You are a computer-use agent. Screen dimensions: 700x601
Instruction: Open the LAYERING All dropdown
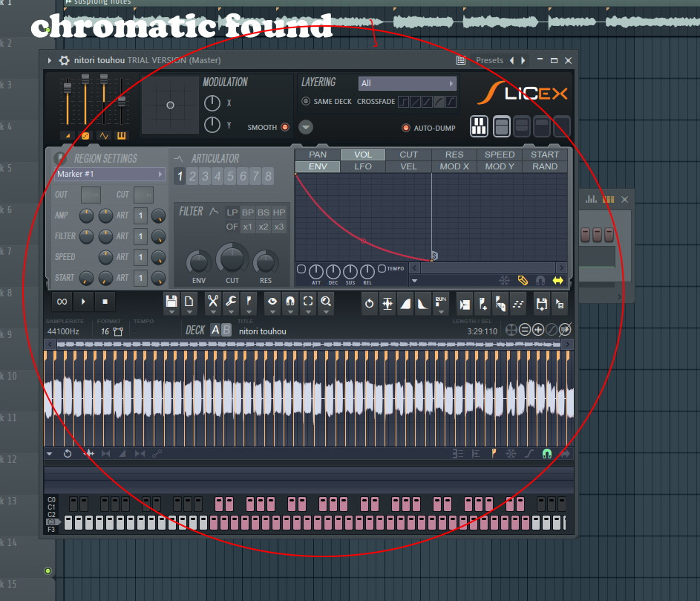[x=407, y=83]
